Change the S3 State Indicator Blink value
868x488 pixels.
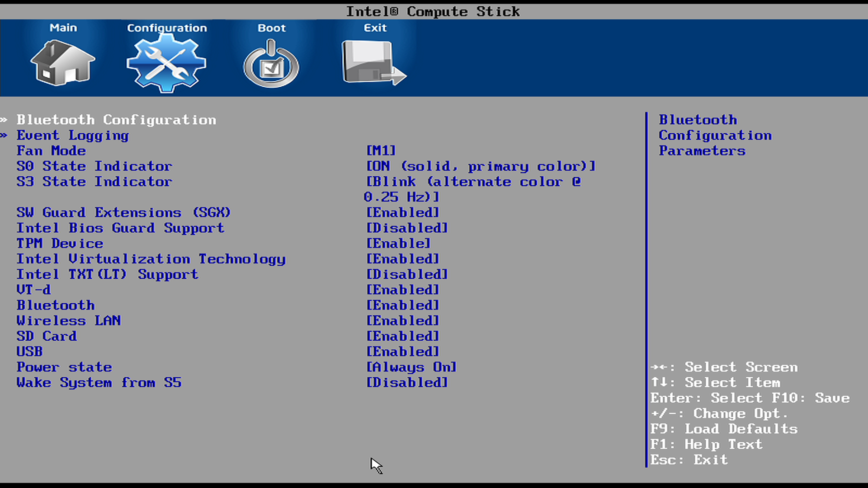click(x=473, y=182)
